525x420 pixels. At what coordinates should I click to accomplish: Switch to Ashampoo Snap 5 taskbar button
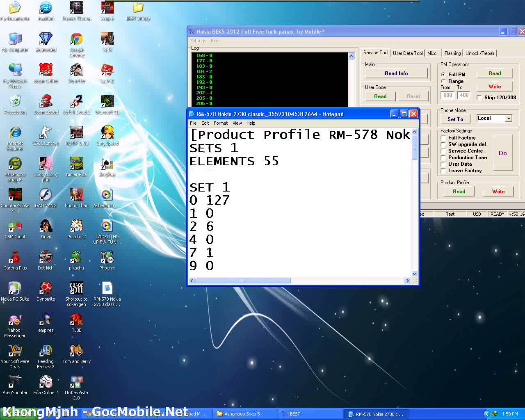[x=245, y=414]
